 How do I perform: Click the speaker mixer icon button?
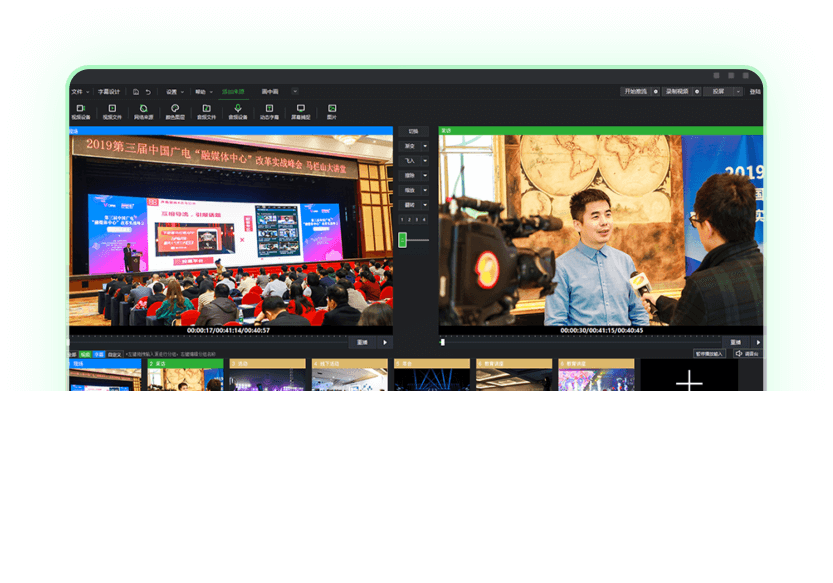point(747,353)
